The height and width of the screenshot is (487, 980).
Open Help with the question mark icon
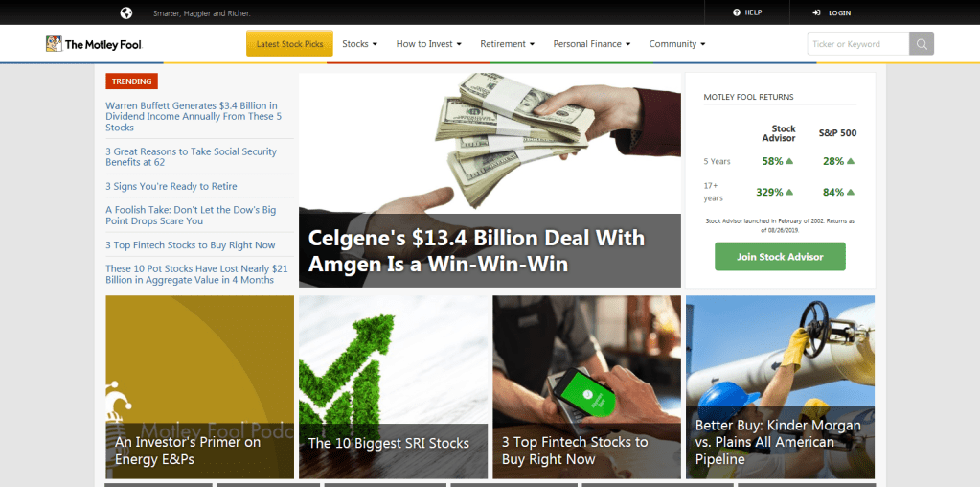tap(737, 12)
